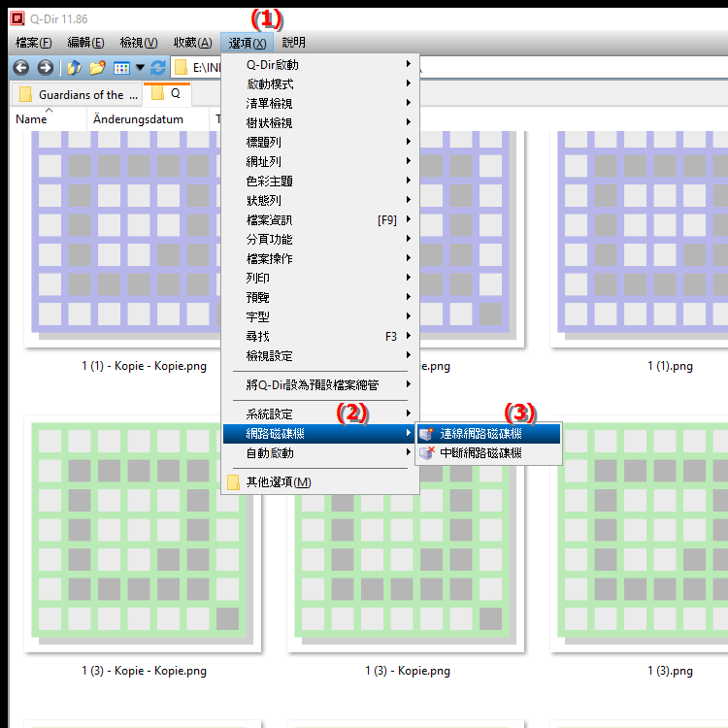
Task: Sort by the Änderungsdatum column header
Action: tap(148, 119)
